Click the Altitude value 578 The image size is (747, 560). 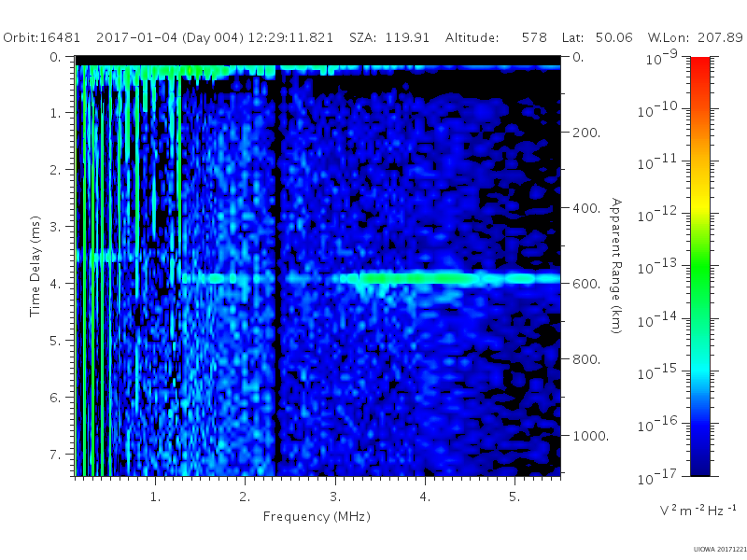[x=534, y=37]
